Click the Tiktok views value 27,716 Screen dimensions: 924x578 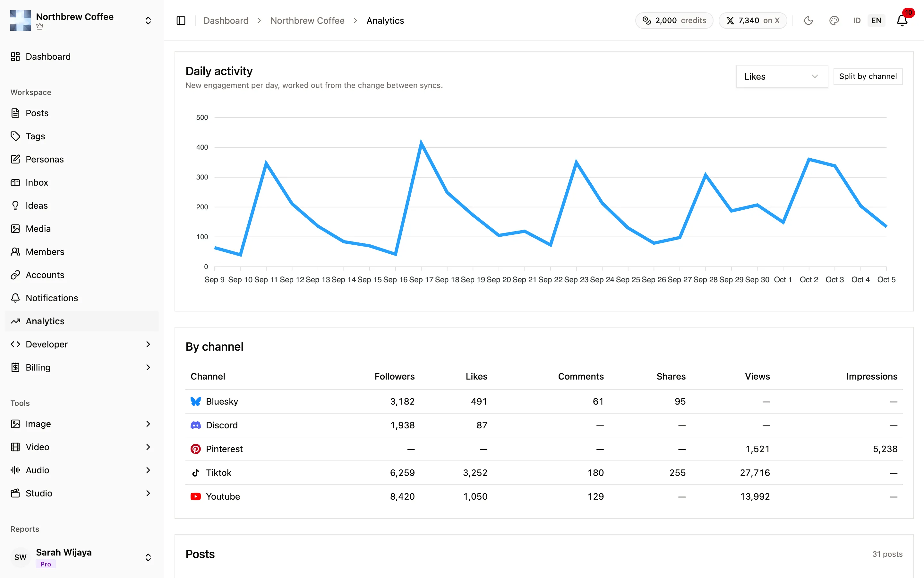pyautogui.click(x=755, y=473)
